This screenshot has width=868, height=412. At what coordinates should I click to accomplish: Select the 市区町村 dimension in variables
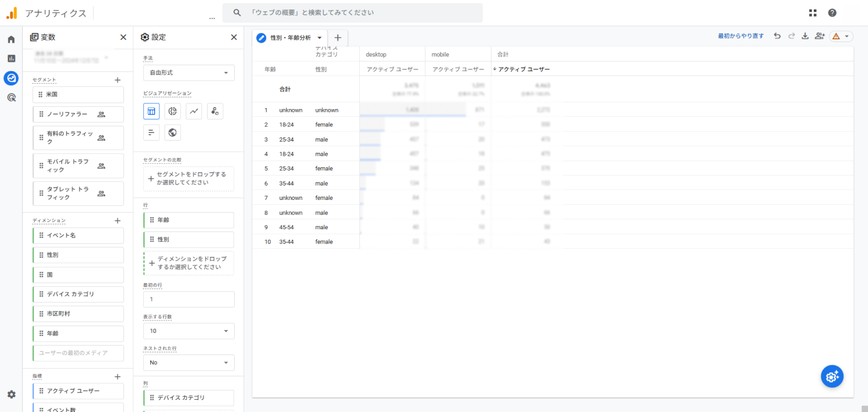pyautogui.click(x=78, y=313)
